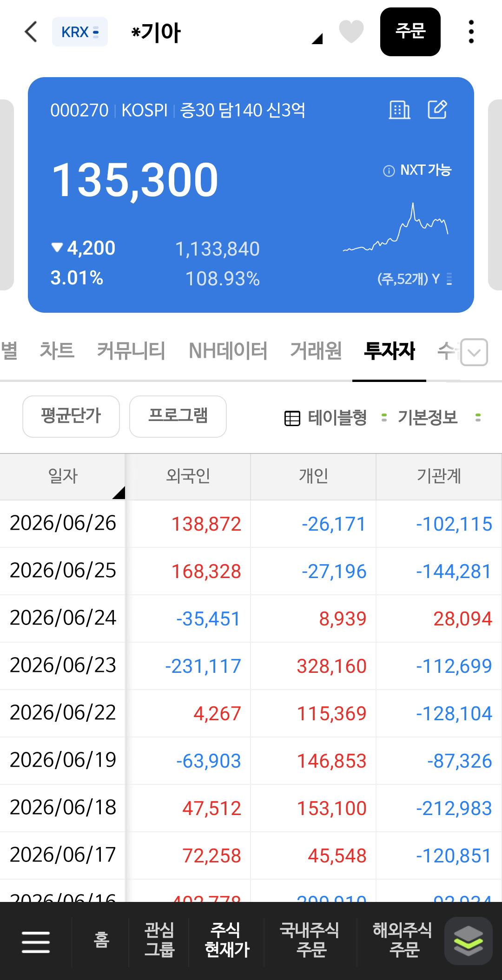Tap the current price 135,300
502x980 pixels.
(x=135, y=180)
